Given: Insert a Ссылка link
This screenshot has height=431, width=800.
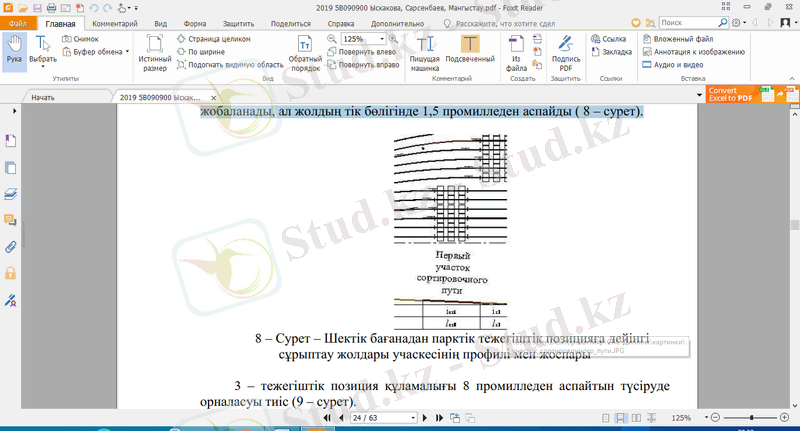Looking at the screenshot, I should 609,39.
